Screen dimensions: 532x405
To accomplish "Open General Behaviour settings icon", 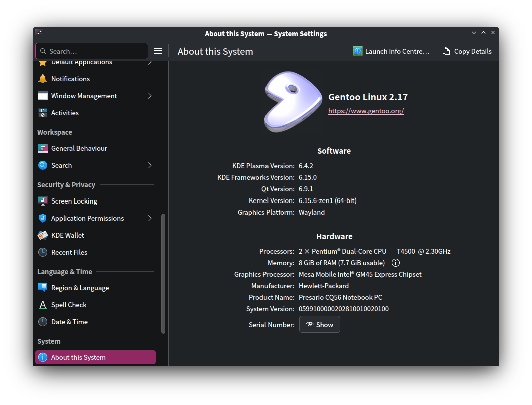I will [43, 148].
